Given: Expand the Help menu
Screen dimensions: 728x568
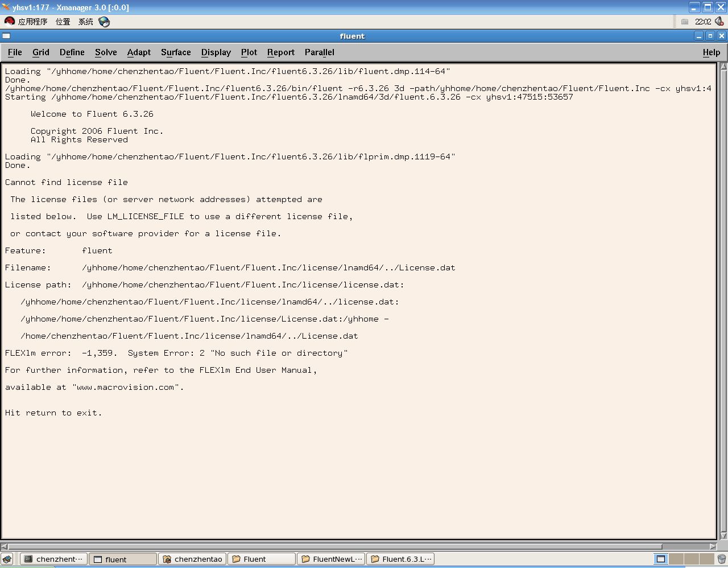Looking at the screenshot, I should pyautogui.click(x=711, y=52).
